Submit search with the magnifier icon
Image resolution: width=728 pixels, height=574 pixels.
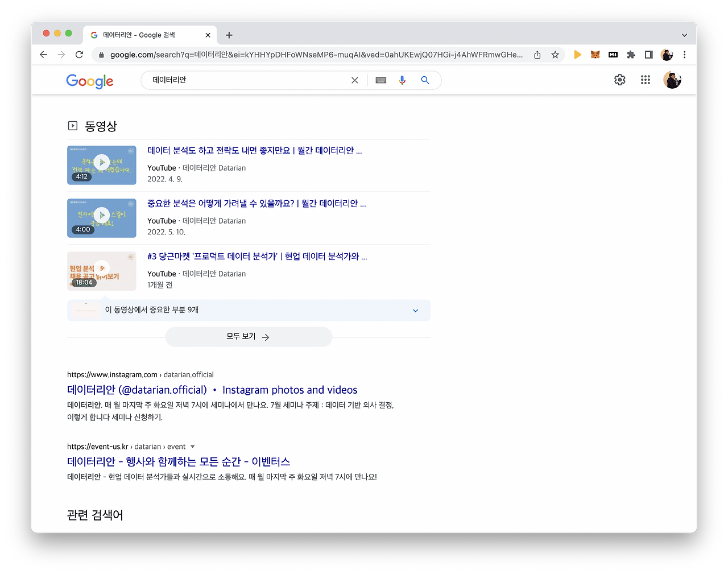425,80
